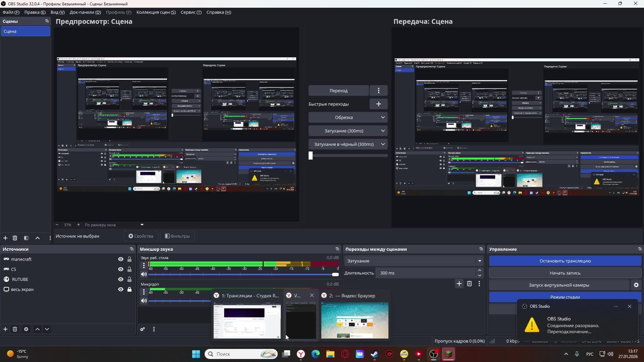The image size is (644, 362).
Task: Delete scene transition trash icon
Action: coord(469,284)
